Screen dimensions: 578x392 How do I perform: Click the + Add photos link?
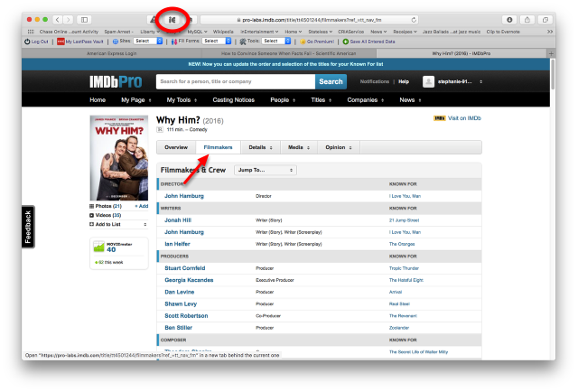click(141, 206)
